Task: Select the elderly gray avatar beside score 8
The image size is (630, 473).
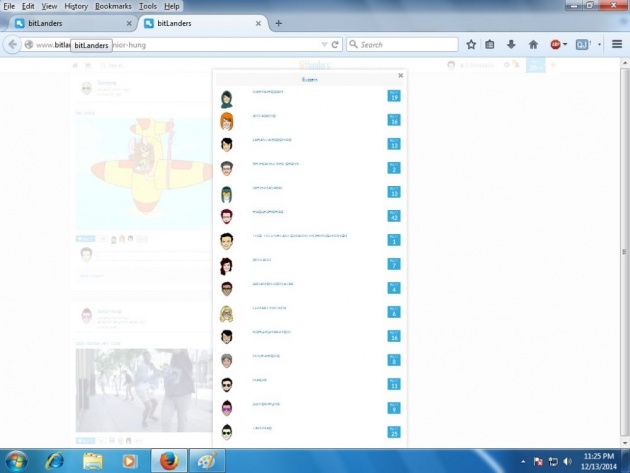Action: coord(227,360)
